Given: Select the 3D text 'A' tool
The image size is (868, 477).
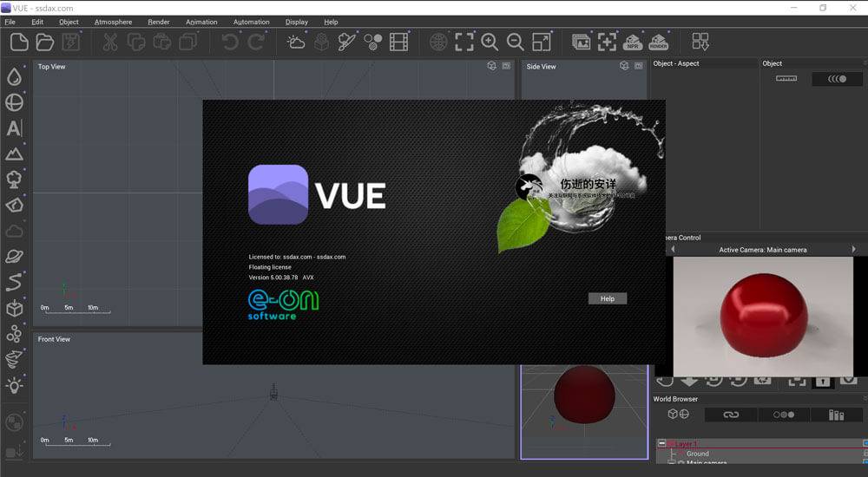Looking at the screenshot, I should pos(15,128).
